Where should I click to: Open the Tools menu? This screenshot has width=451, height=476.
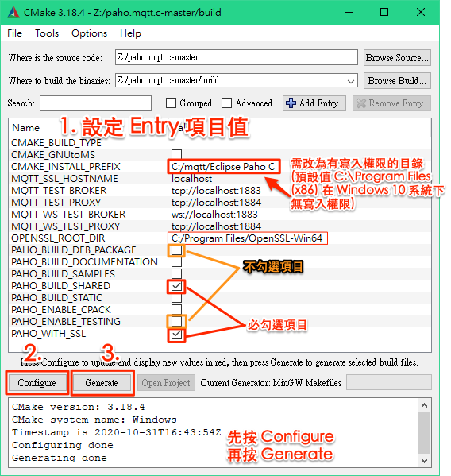coord(47,33)
